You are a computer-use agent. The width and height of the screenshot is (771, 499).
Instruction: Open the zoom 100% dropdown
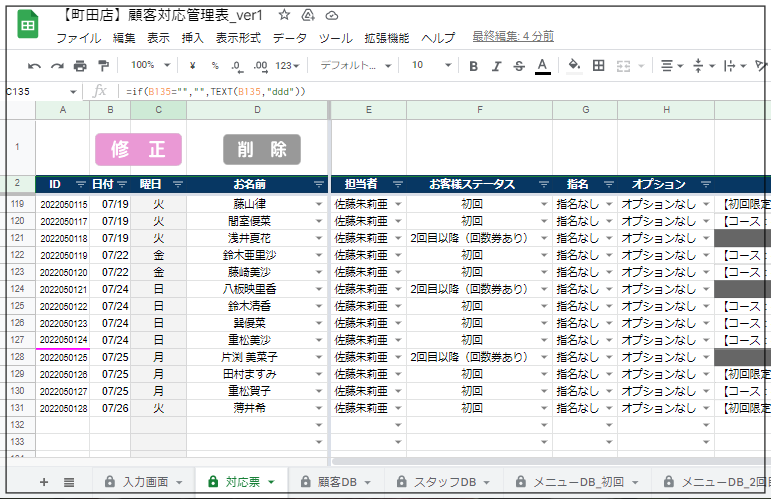(x=150, y=66)
